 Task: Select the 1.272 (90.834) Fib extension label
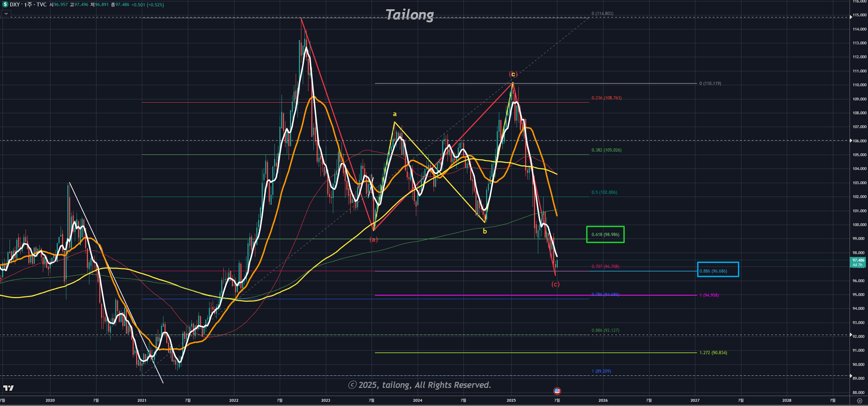pyautogui.click(x=713, y=353)
